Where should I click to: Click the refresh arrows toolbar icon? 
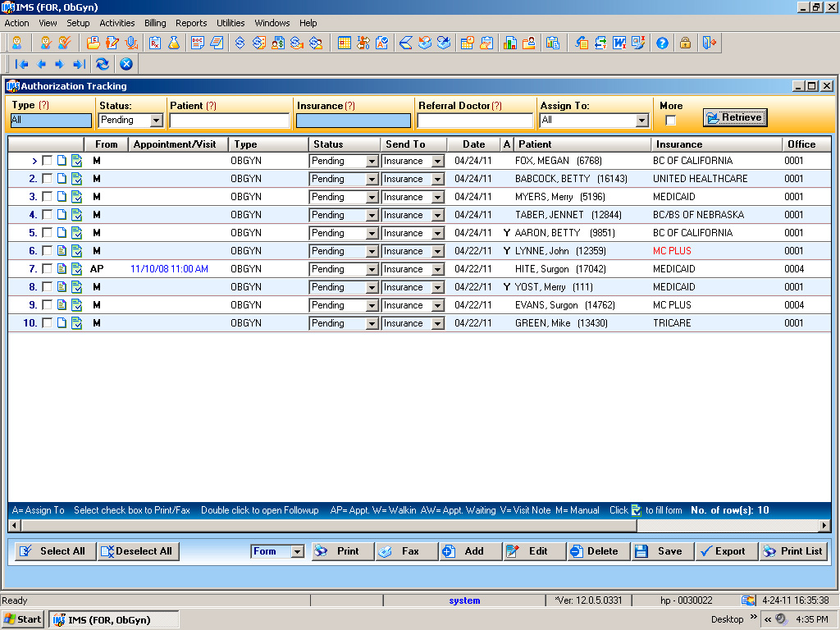pos(103,64)
